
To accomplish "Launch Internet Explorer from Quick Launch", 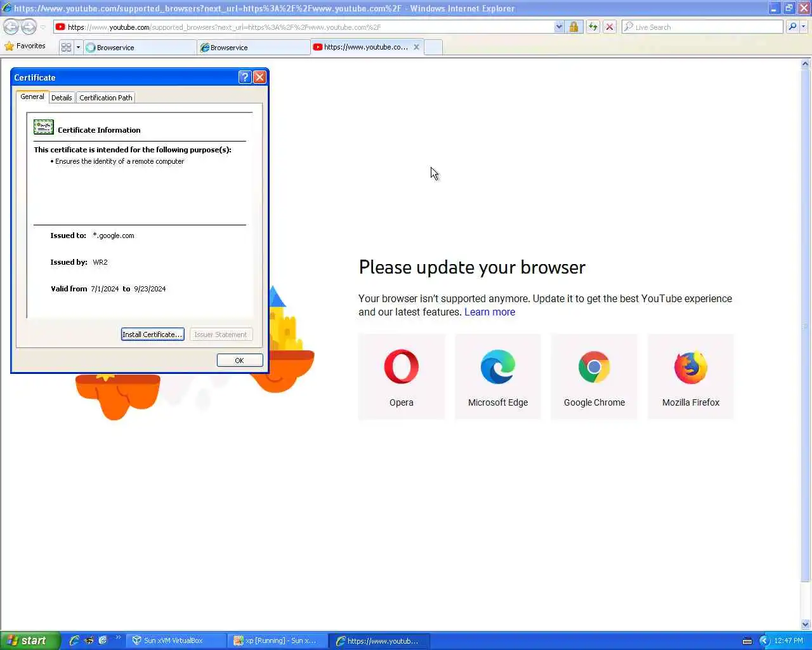I will point(74,640).
